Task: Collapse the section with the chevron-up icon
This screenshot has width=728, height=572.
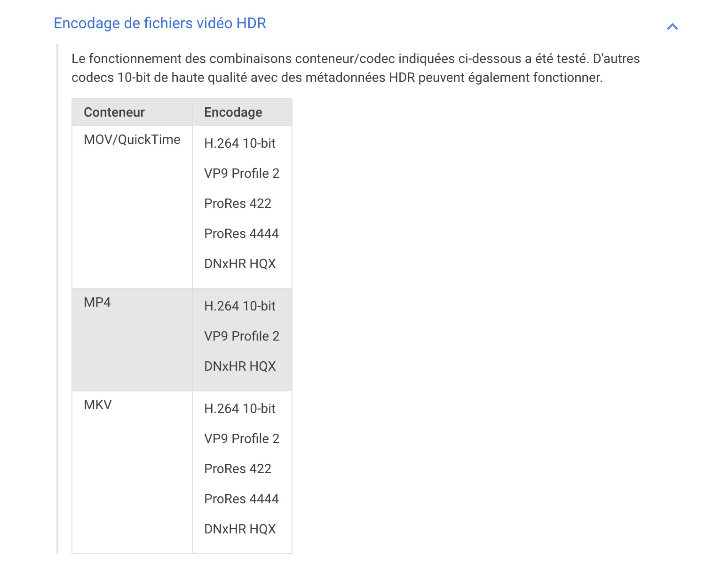Action: coord(672,27)
